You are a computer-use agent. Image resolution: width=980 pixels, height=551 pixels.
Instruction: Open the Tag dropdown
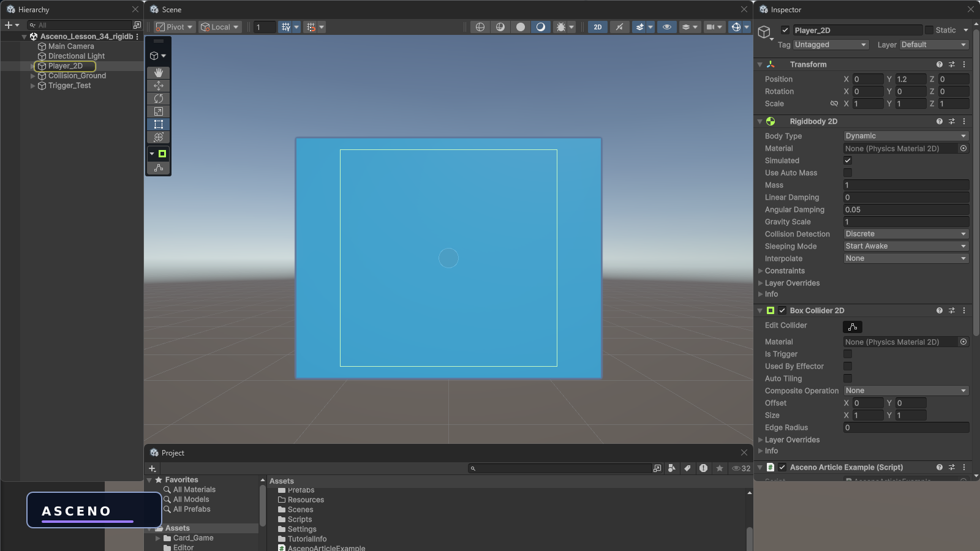(831, 45)
